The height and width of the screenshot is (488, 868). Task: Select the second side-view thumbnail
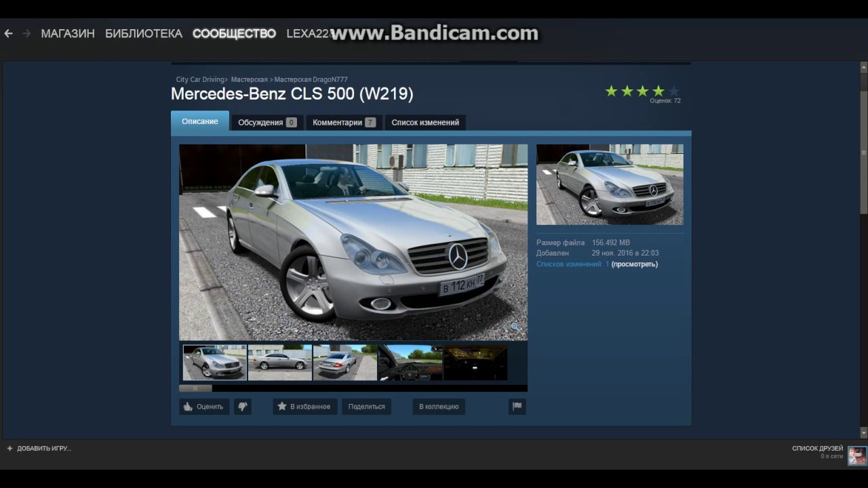279,363
